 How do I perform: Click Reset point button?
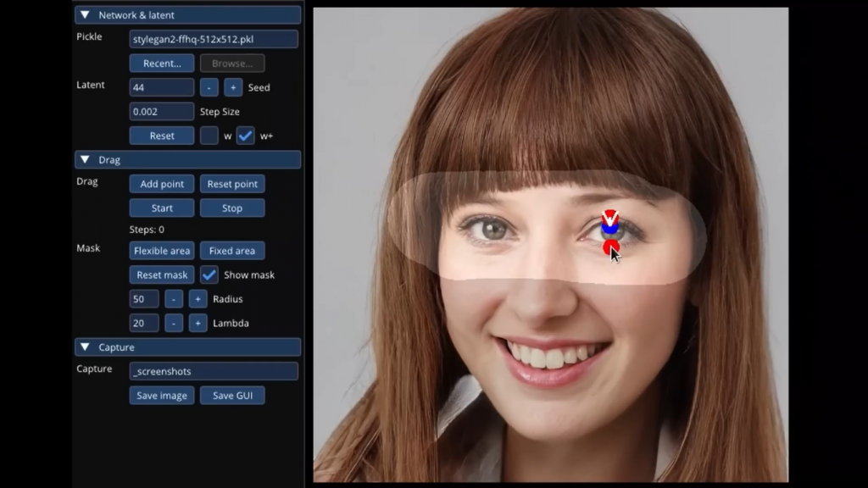[x=232, y=184]
